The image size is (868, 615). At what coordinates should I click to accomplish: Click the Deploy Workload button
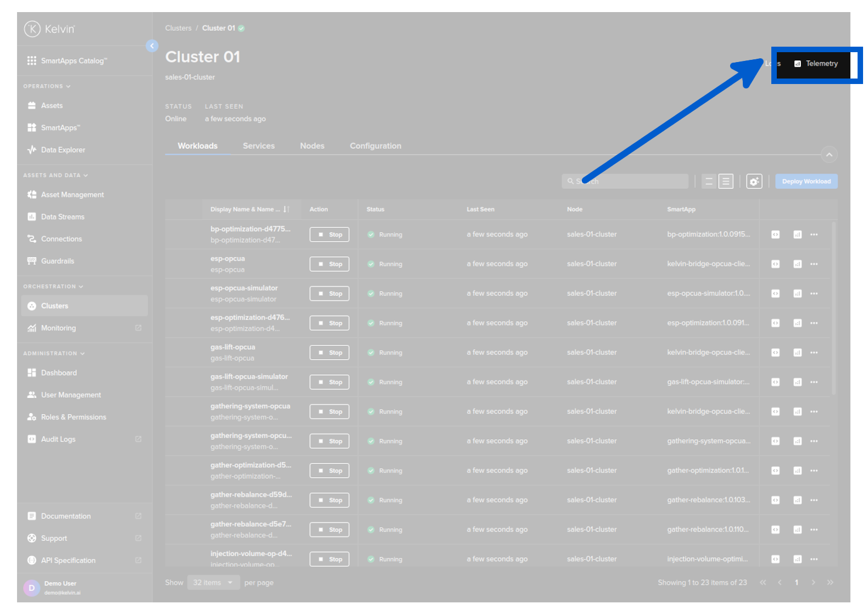806,181
